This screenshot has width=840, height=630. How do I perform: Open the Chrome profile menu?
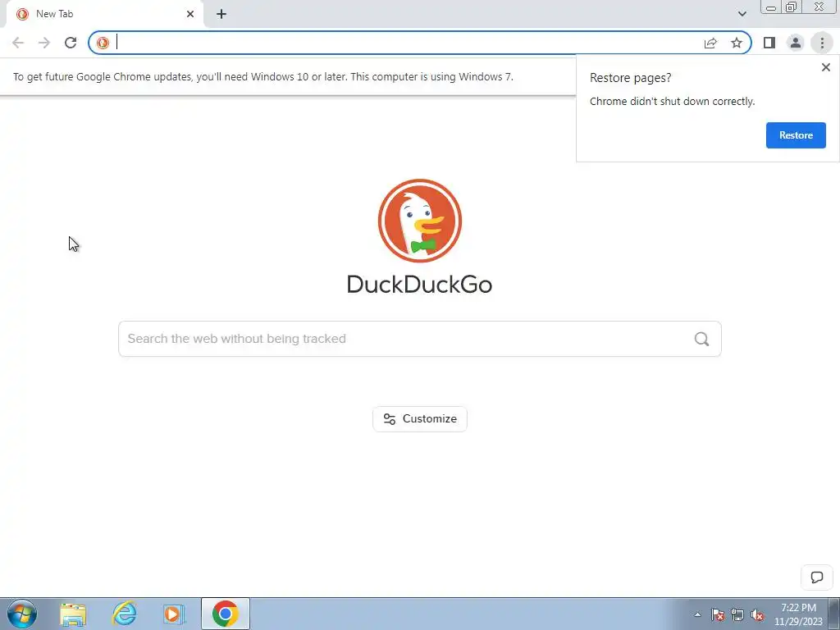796,43
